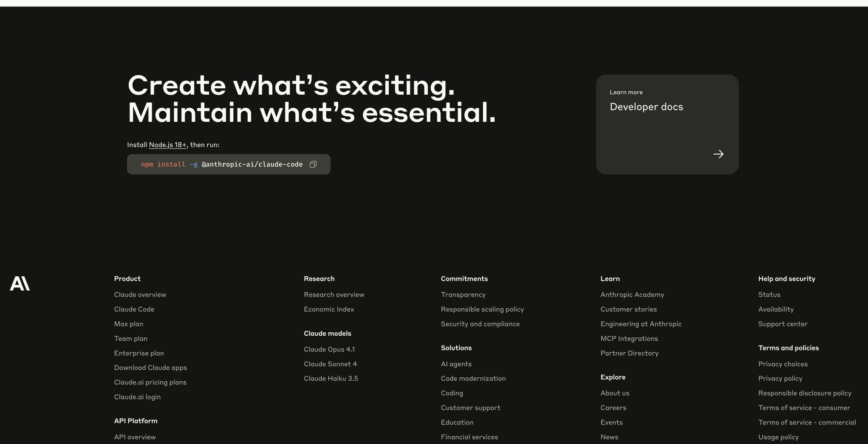This screenshot has width=868, height=444.
Task: Select Download Claude apps
Action: pos(150,368)
